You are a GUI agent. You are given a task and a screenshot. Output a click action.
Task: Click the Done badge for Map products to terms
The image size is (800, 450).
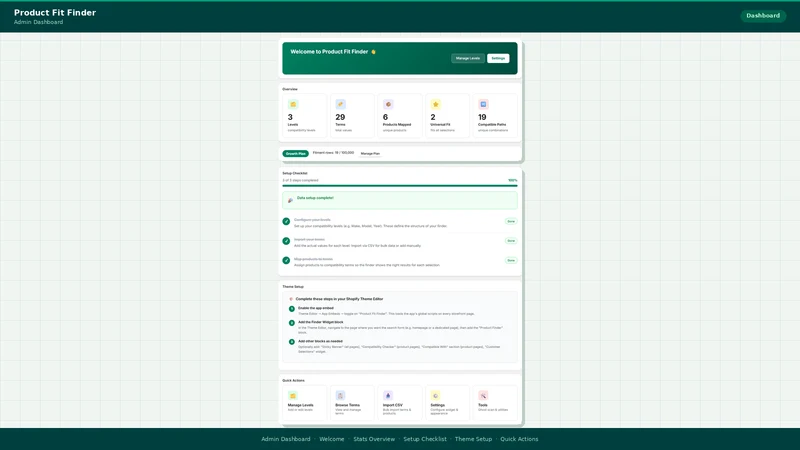511,260
